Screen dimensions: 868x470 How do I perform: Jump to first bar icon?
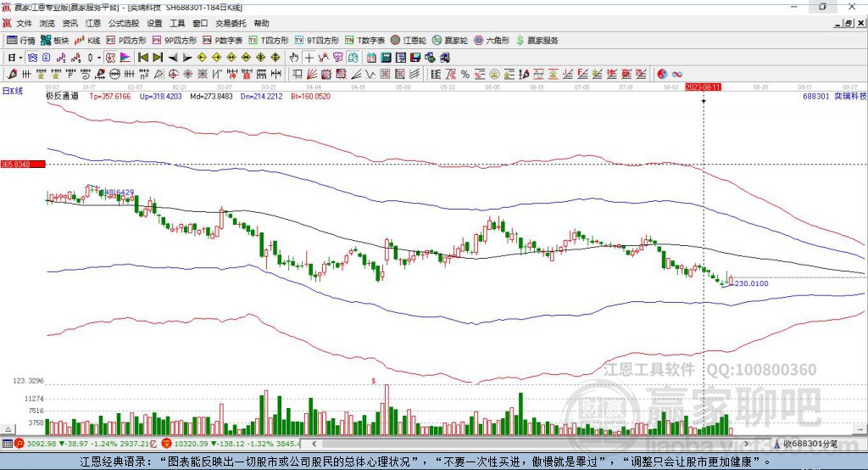click(142, 58)
